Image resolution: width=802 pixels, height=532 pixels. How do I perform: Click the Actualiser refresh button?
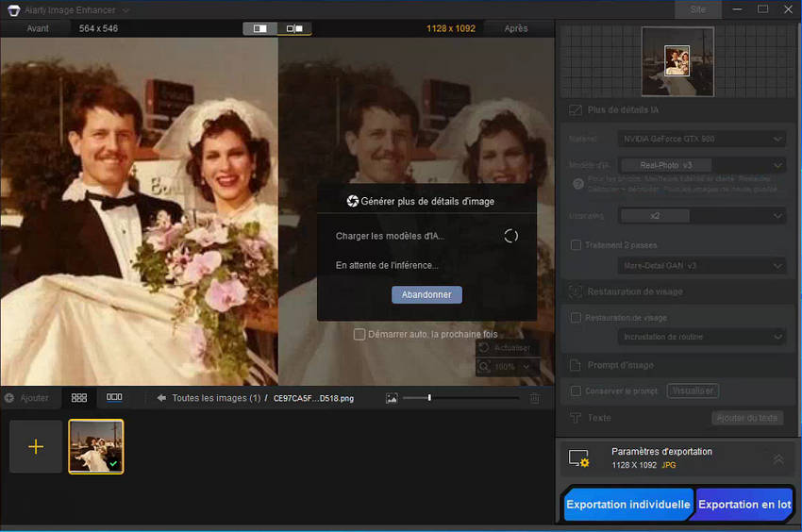(x=507, y=348)
